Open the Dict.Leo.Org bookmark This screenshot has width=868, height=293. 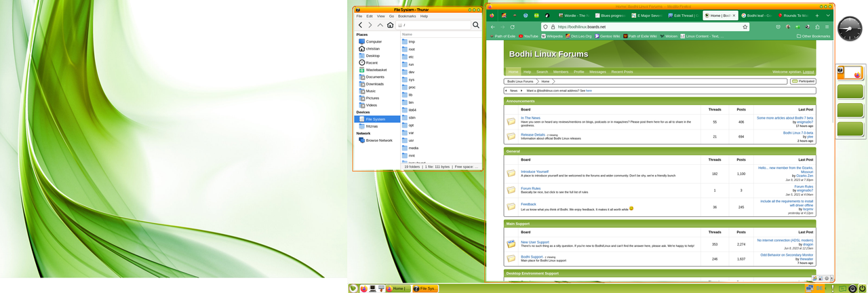(578, 36)
